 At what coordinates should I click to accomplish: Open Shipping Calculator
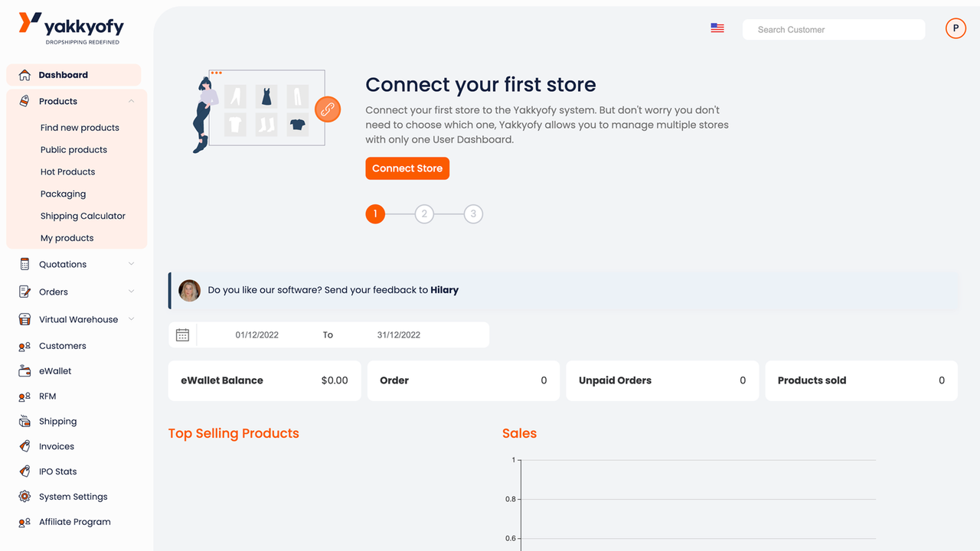[83, 216]
